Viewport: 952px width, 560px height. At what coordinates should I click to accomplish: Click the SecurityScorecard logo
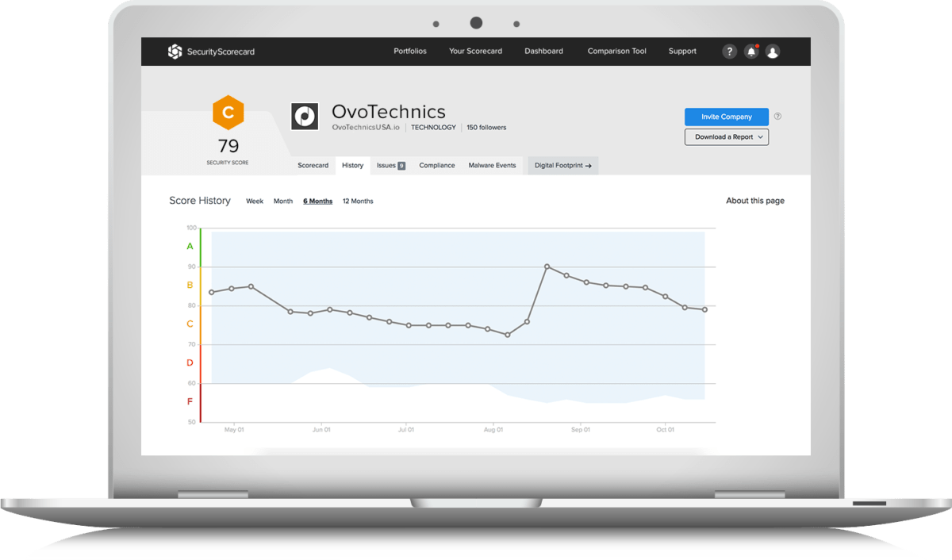pos(211,52)
